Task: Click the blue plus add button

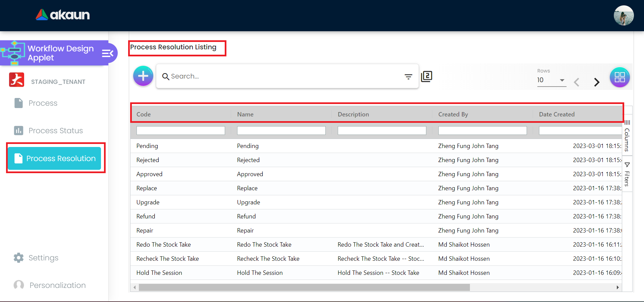Action: pos(143,76)
